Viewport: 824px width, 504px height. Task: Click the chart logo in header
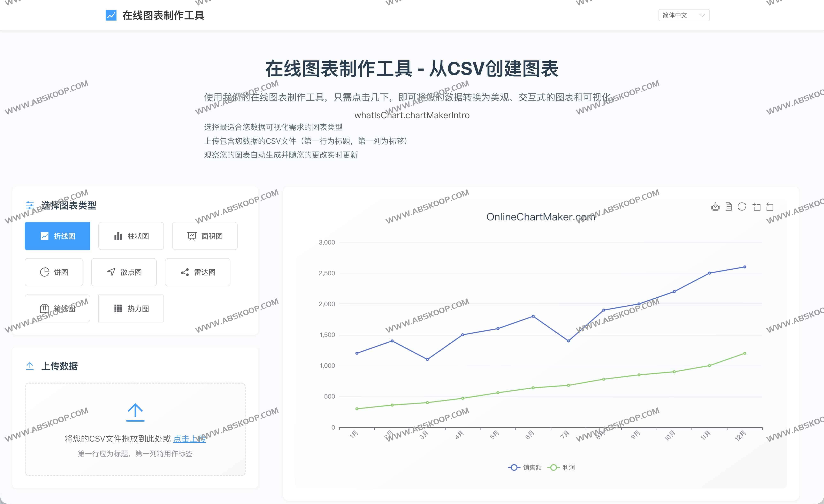(111, 15)
